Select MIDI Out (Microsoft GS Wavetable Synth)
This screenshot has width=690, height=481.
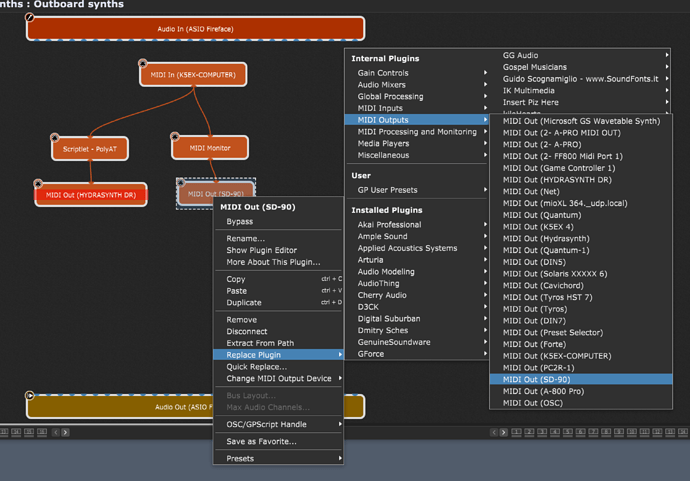581,121
